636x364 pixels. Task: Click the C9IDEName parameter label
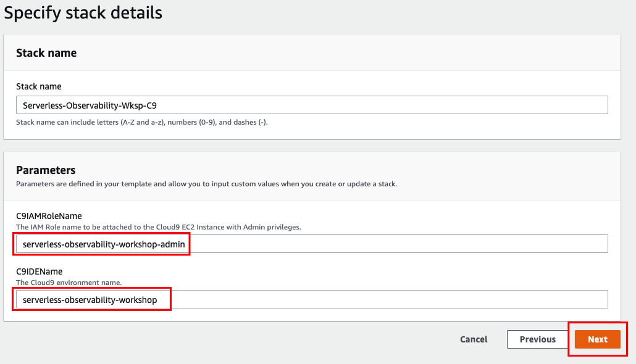coord(40,271)
